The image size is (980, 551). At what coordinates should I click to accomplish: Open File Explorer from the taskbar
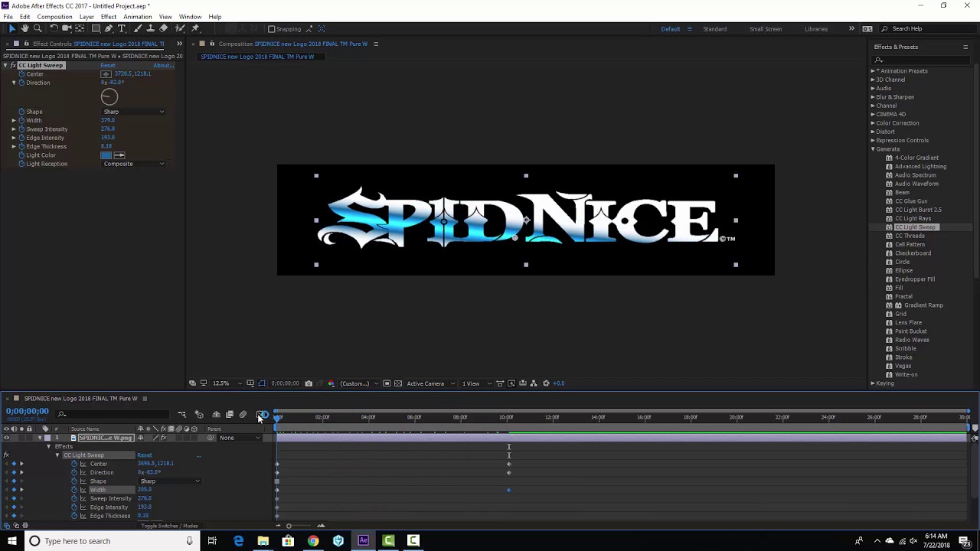pos(263,541)
